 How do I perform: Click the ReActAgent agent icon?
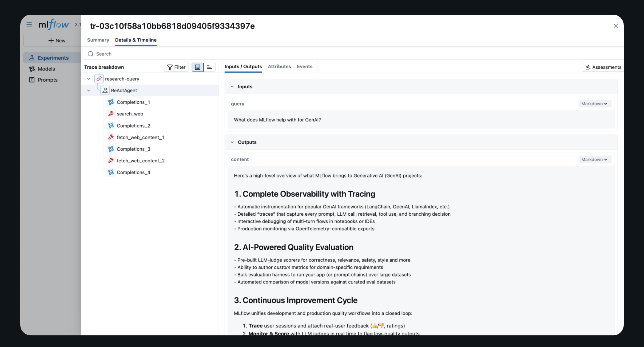tap(105, 90)
